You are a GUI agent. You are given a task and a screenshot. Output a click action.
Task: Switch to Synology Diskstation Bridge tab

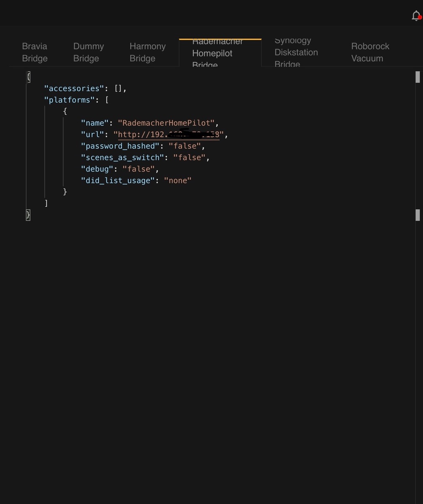pyautogui.click(x=296, y=52)
